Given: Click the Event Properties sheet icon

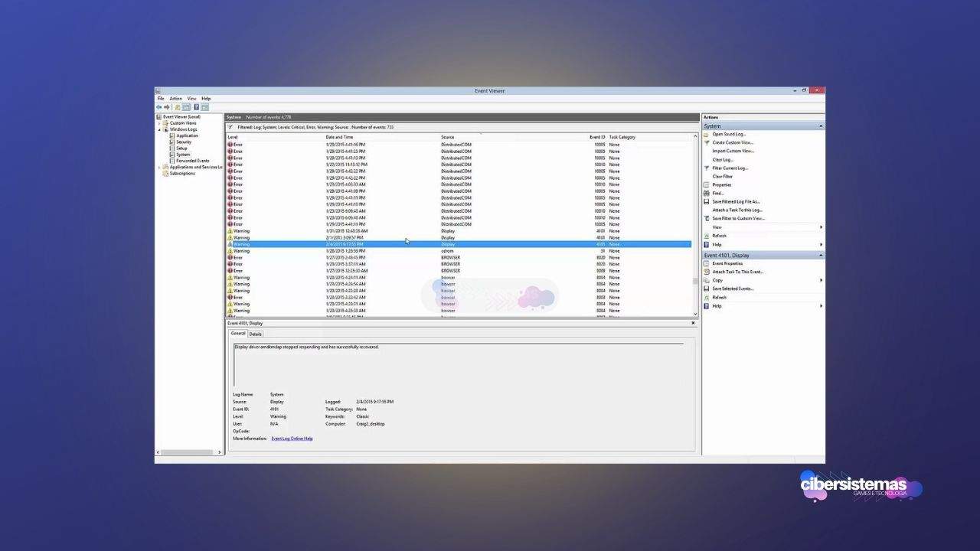Looking at the screenshot, I should pyautogui.click(x=707, y=263).
